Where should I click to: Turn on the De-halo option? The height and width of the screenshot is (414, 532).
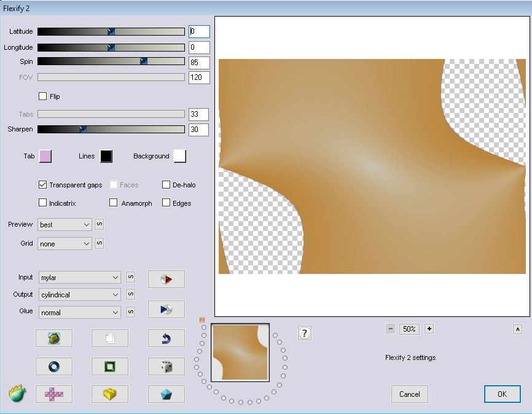click(166, 185)
